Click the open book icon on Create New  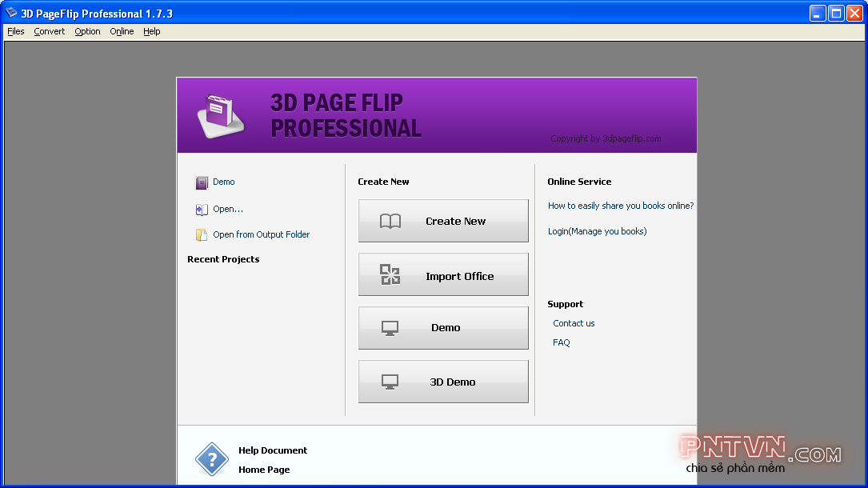point(390,222)
